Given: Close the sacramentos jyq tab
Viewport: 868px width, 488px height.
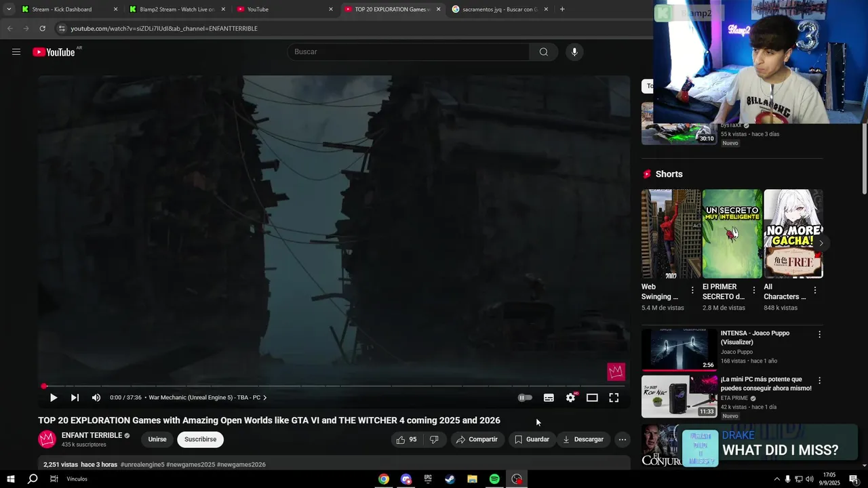Looking at the screenshot, I should point(546,9).
